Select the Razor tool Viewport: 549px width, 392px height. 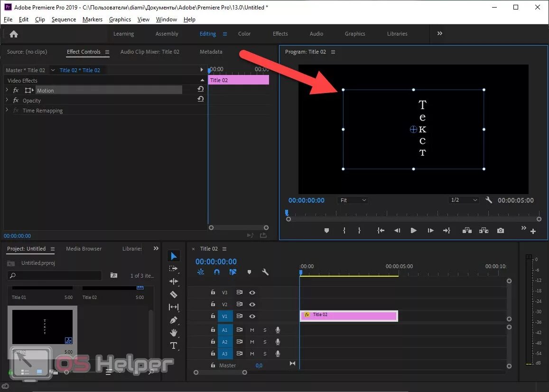pos(174,294)
